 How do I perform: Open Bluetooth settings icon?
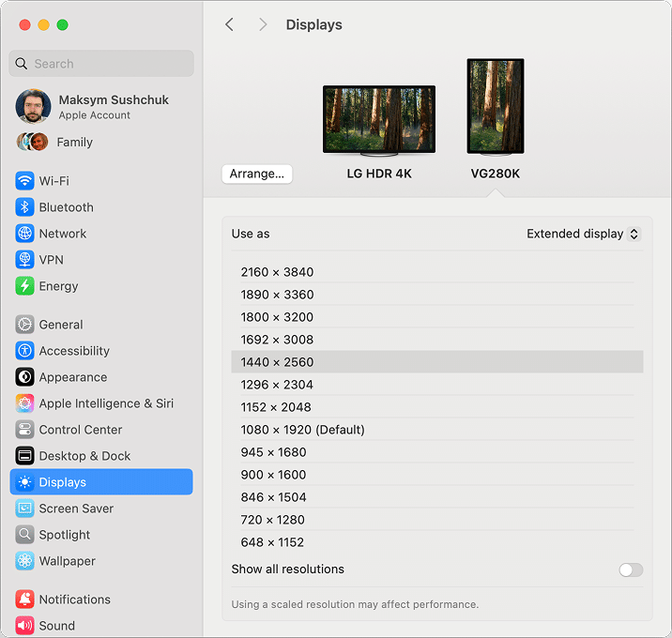[25, 207]
